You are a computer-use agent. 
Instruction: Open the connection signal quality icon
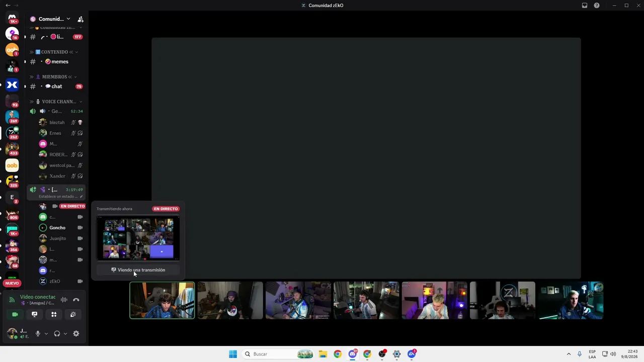[x=12, y=300]
